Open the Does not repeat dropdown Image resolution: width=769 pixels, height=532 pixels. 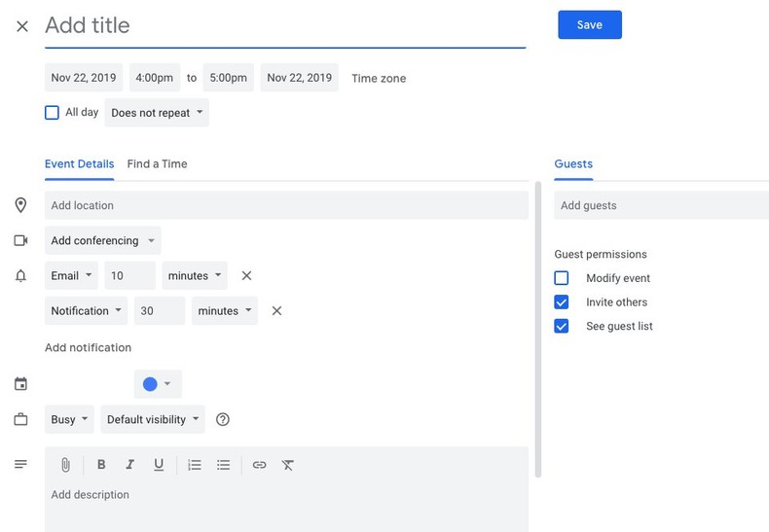click(x=157, y=113)
